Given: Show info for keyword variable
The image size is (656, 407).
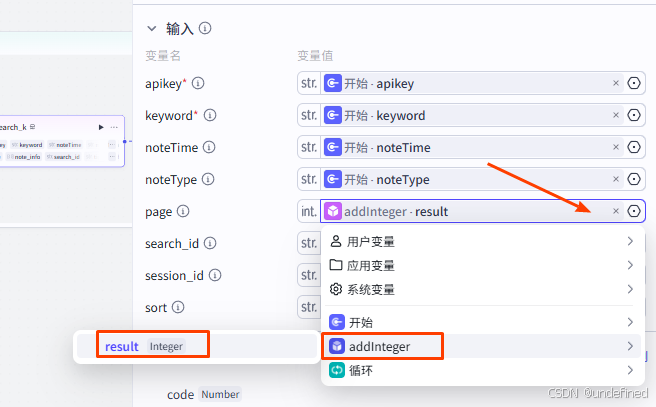Looking at the screenshot, I should [210, 115].
